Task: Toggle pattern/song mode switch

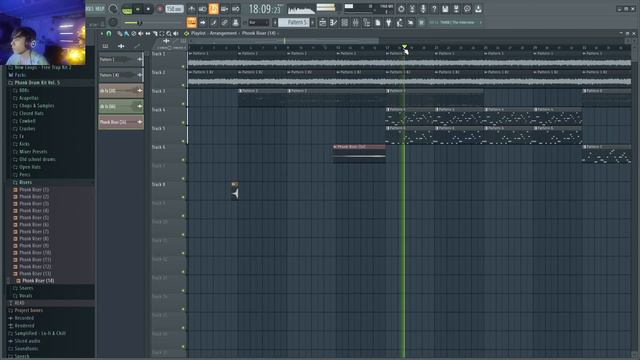Action: click(x=127, y=9)
